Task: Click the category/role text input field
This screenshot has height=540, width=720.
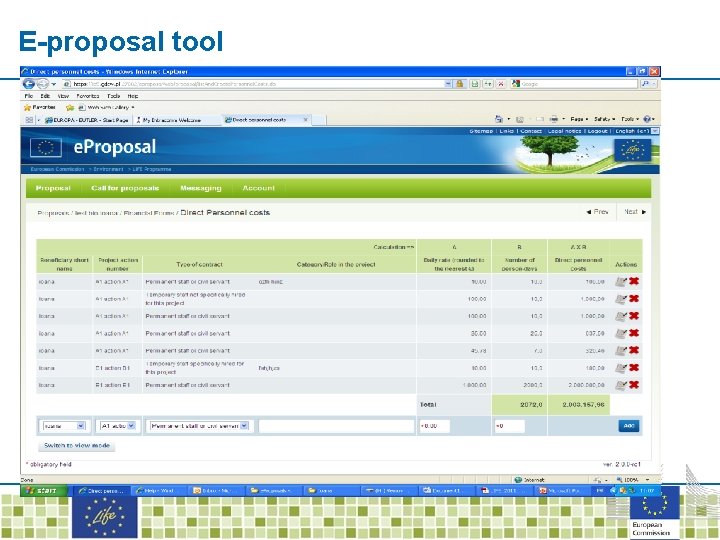Action: coord(337,426)
